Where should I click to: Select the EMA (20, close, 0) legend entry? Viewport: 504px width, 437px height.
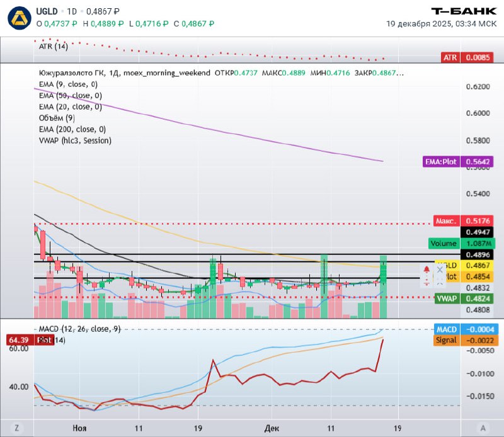(71, 106)
